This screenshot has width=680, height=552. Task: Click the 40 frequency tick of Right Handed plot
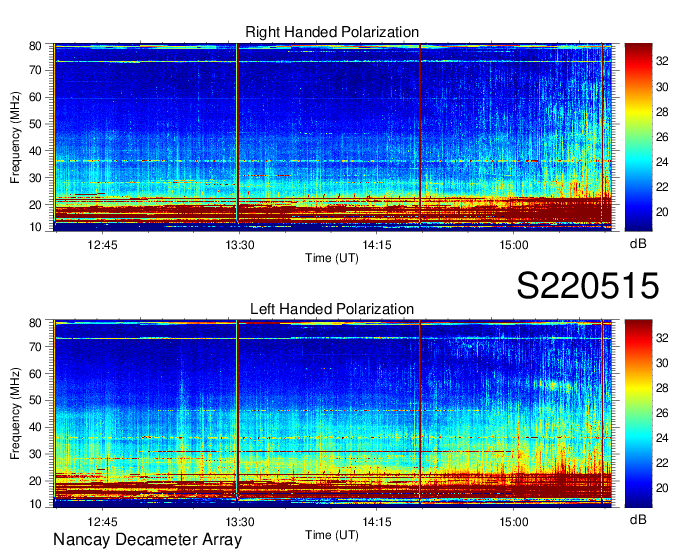pyautogui.click(x=35, y=151)
